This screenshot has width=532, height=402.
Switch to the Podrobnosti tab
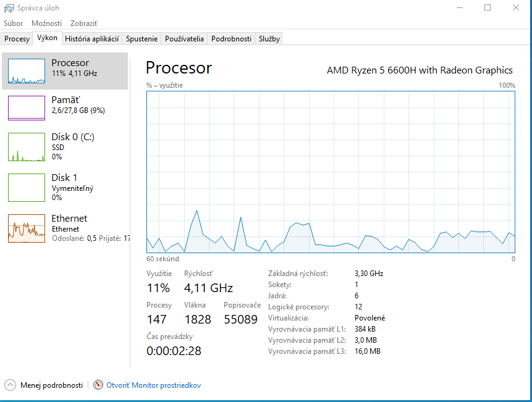click(x=231, y=39)
